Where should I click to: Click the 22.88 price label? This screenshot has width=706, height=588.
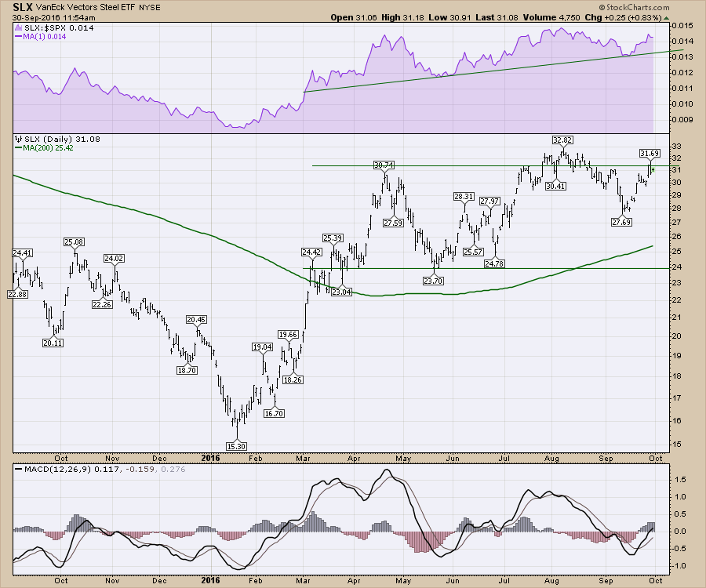point(17,294)
